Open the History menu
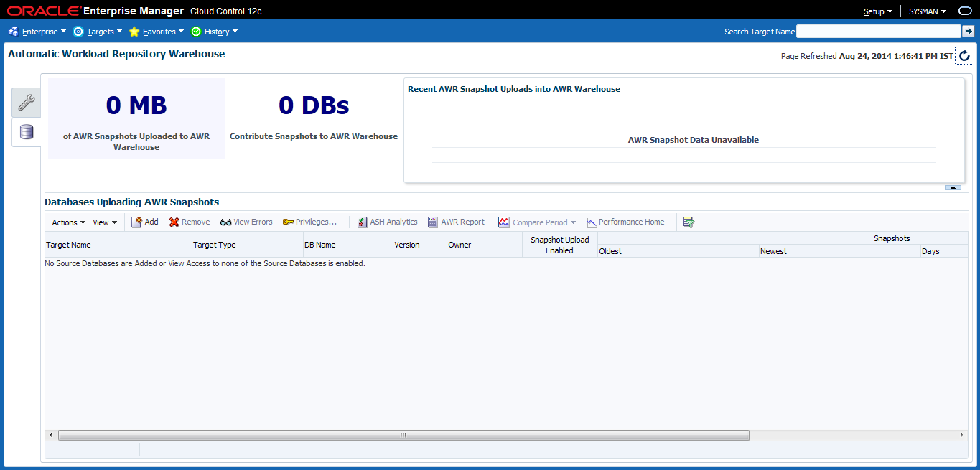Screen dimensions: 980x470 pyautogui.click(x=220, y=32)
